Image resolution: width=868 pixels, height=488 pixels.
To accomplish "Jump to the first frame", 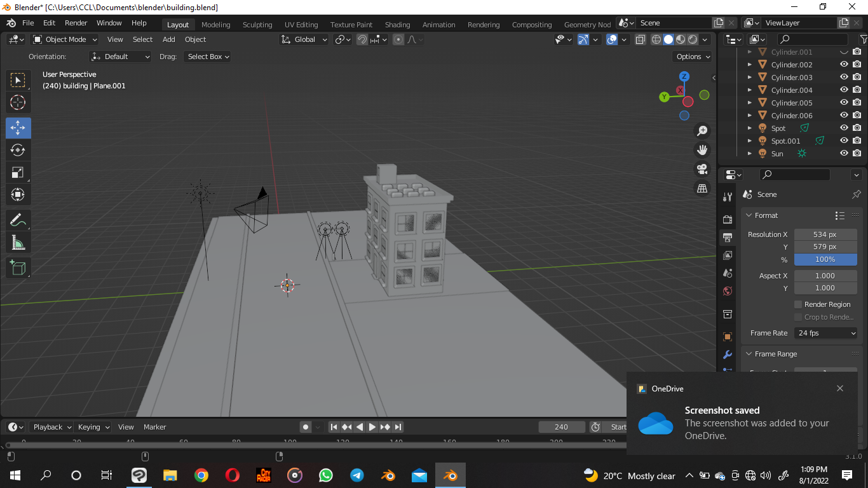I will point(334,427).
